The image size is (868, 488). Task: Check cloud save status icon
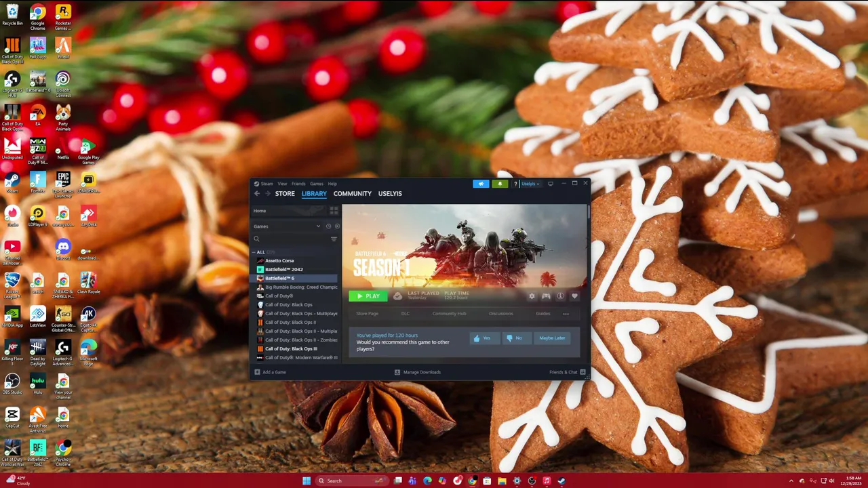pyautogui.click(x=397, y=296)
